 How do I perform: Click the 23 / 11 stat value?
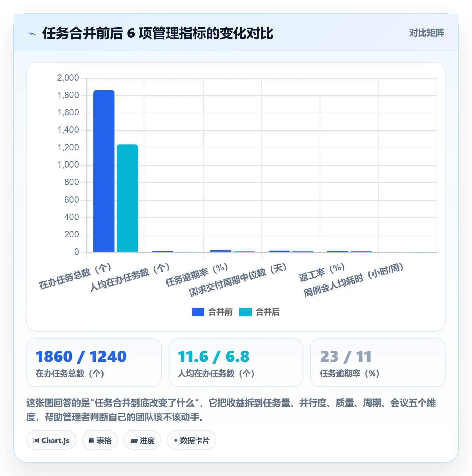tap(346, 356)
